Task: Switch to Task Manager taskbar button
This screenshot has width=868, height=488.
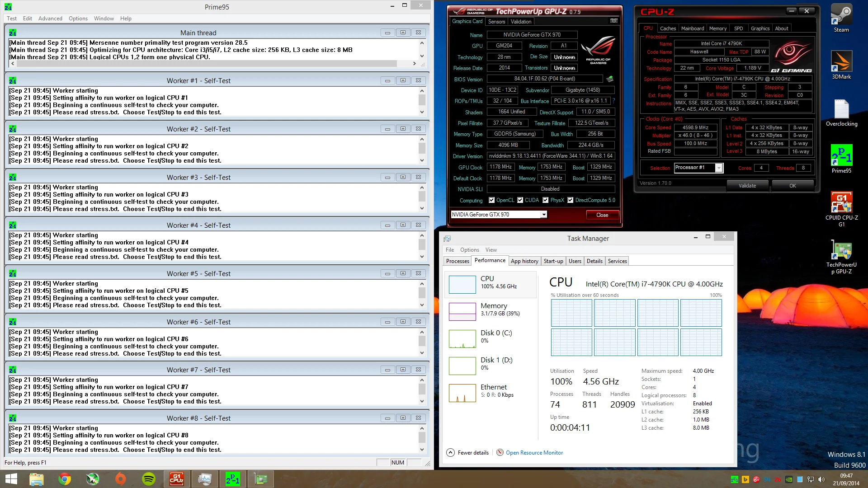Action: click(205, 479)
